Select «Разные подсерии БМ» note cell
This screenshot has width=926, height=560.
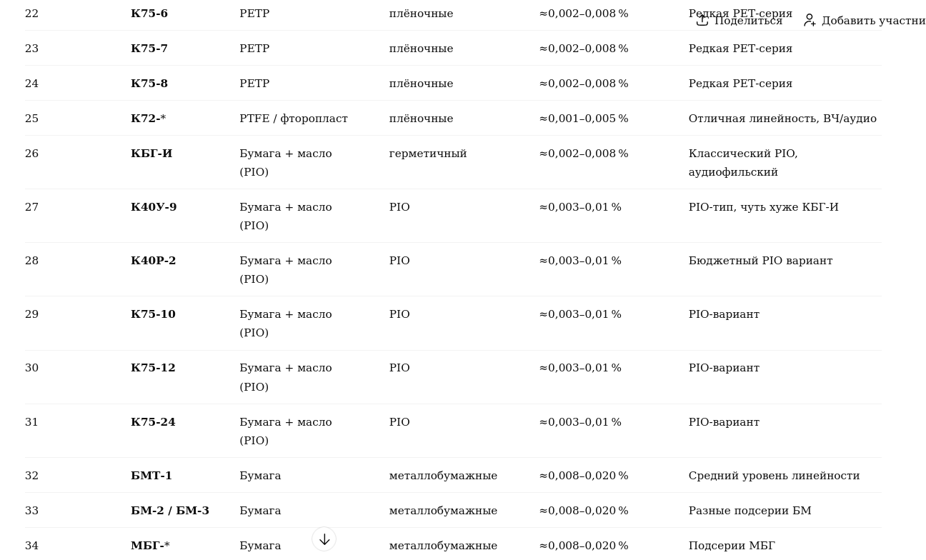[x=750, y=511]
